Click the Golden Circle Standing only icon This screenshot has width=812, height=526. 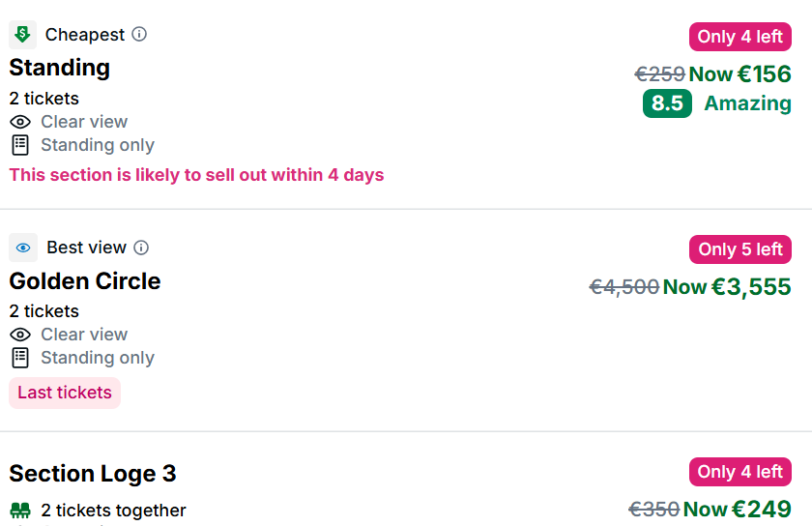(20, 358)
